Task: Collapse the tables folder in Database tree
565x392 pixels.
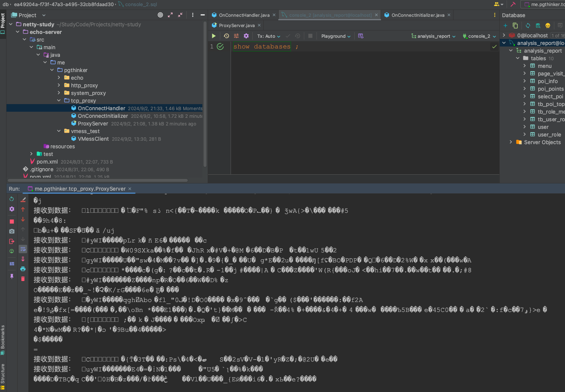Action: (x=518, y=58)
